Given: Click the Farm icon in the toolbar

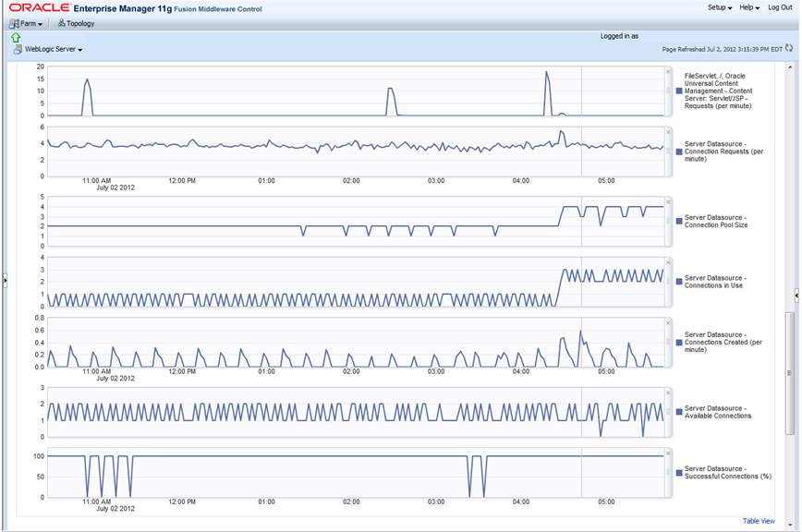Looking at the screenshot, I should [x=14, y=23].
